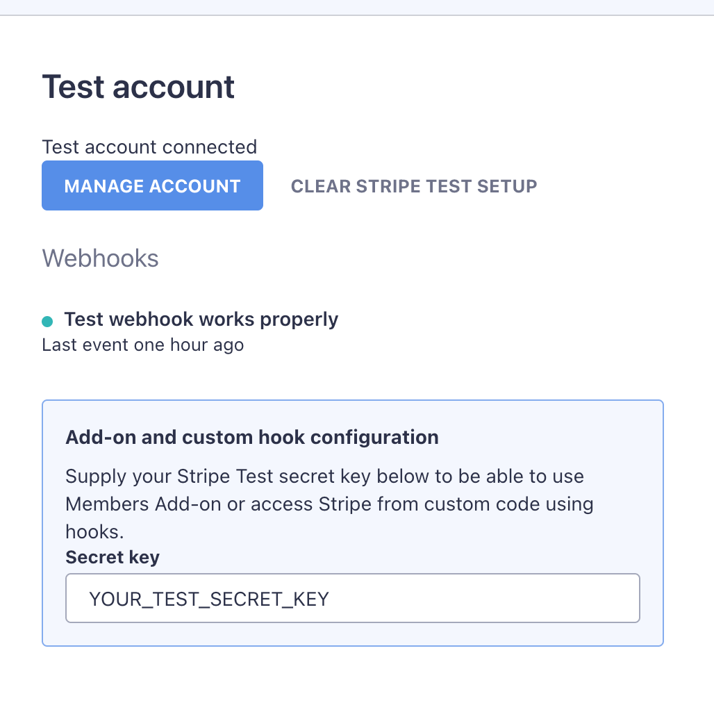This screenshot has height=728, width=714.
Task: Click the MANAGE ACCOUNT button
Action: click(x=152, y=185)
